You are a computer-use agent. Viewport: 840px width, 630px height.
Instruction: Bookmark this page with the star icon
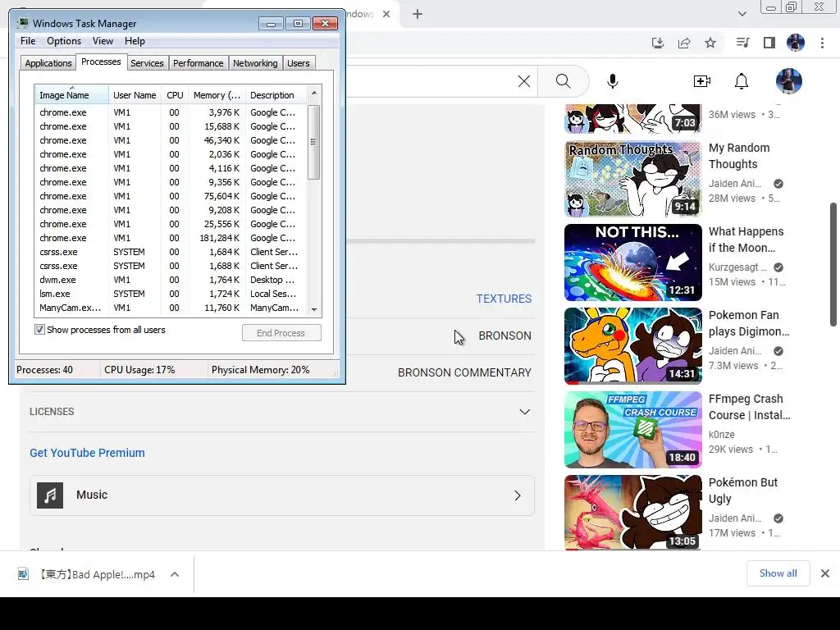click(x=710, y=43)
